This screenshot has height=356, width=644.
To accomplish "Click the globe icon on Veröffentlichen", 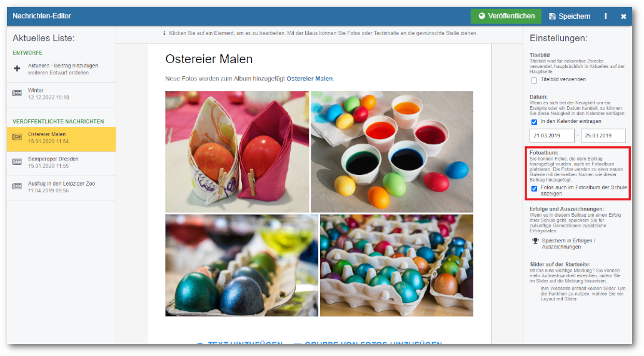I will 481,16.
